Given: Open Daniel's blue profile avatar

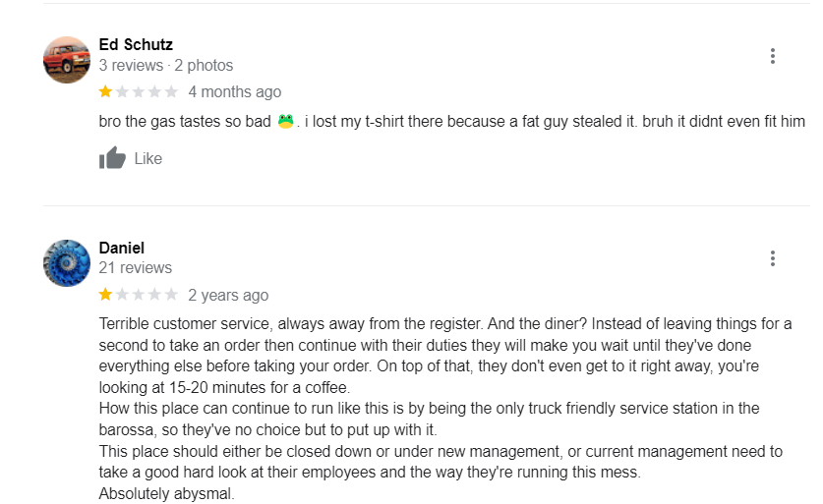Looking at the screenshot, I should coord(67,262).
